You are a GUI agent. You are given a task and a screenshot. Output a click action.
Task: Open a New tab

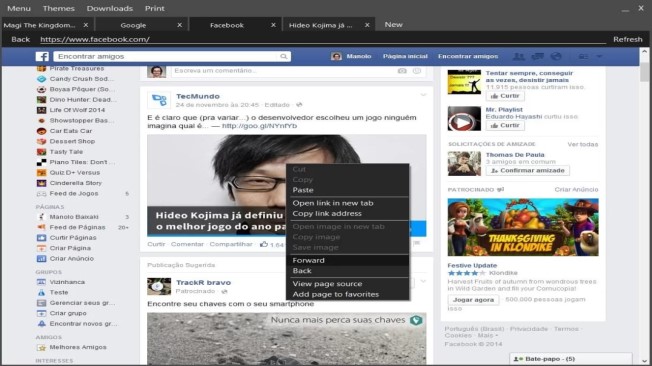(393, 25)
